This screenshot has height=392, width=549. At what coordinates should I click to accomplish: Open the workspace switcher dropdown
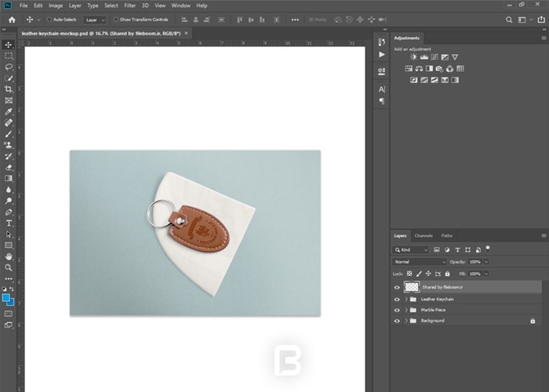tap(525, 20)
